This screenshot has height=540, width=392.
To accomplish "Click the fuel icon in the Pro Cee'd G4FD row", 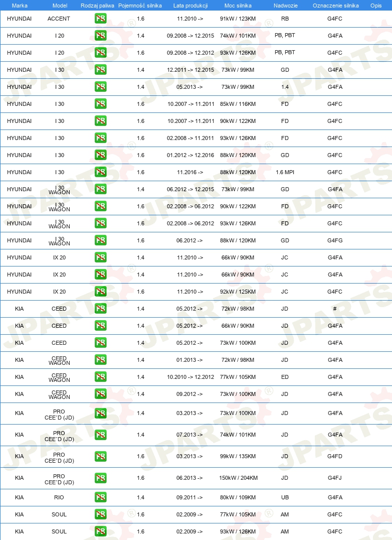I will click(100, 456).
